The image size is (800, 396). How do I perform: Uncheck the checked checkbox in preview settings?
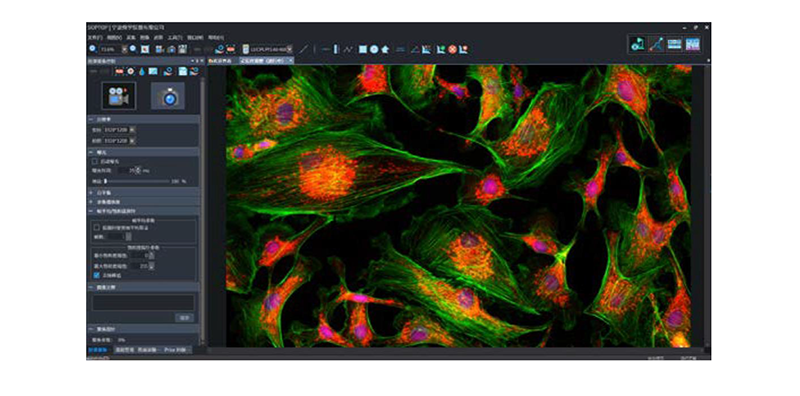[x=96, y=275]
